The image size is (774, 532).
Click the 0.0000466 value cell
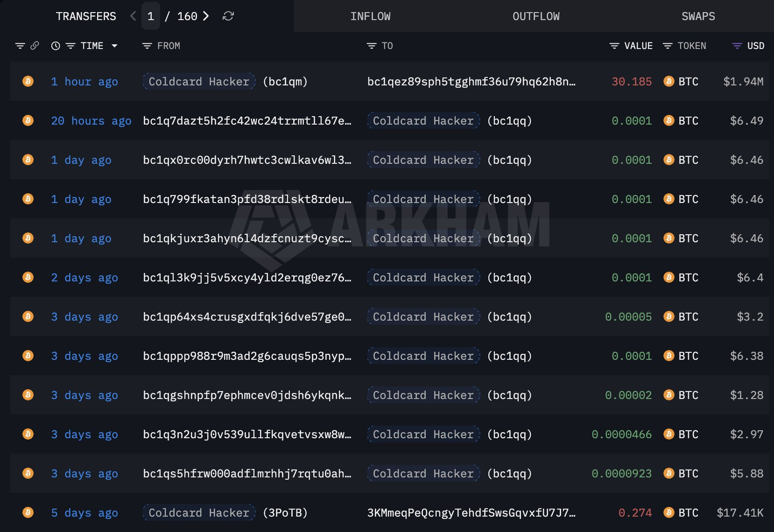click(x=622, y=434)
